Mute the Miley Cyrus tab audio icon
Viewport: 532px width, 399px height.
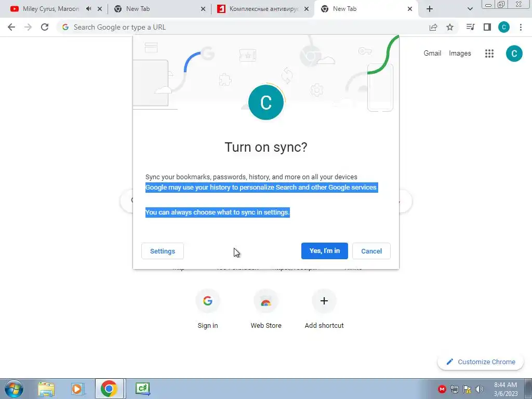(x=89, y=9)
